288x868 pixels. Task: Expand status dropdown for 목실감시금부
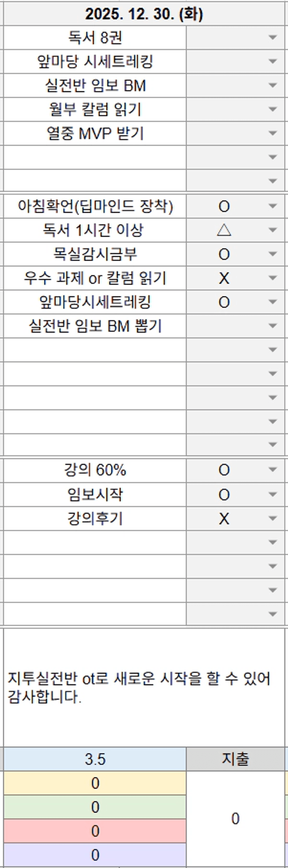point(273,254)
